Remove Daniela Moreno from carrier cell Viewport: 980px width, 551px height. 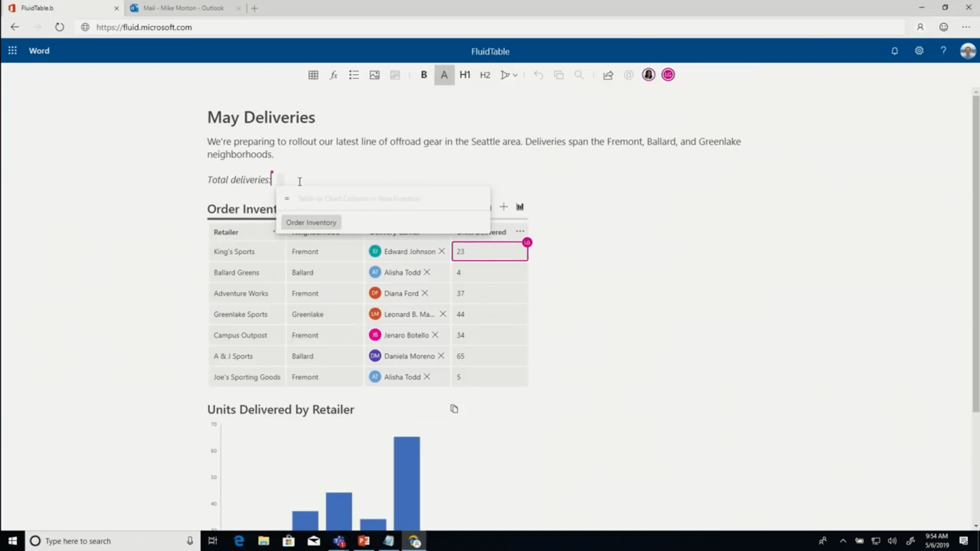tap(441, 356)
